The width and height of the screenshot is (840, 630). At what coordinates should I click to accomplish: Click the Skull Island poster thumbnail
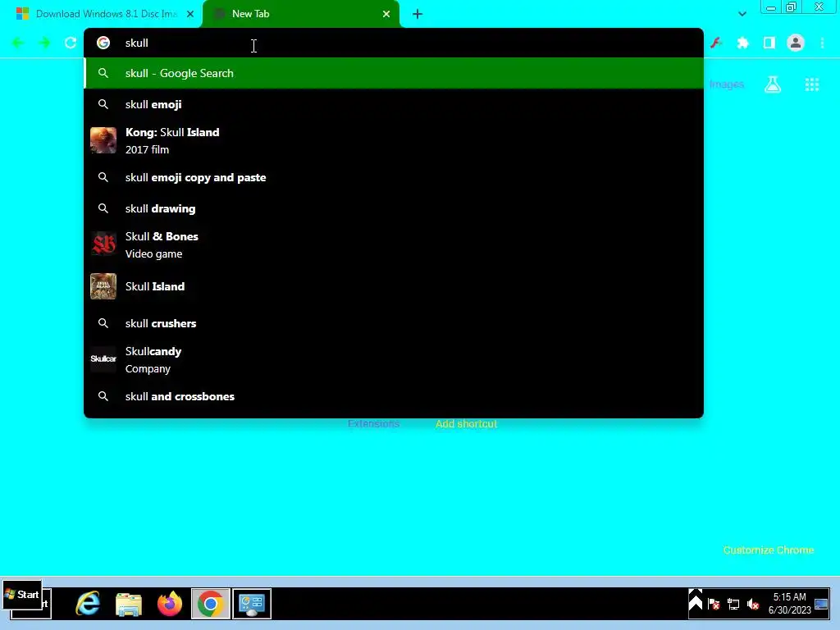[x=103, y=286]
